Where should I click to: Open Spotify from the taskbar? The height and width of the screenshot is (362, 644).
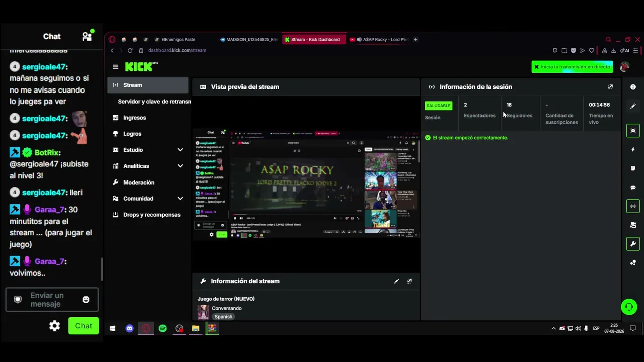[163, 328]
